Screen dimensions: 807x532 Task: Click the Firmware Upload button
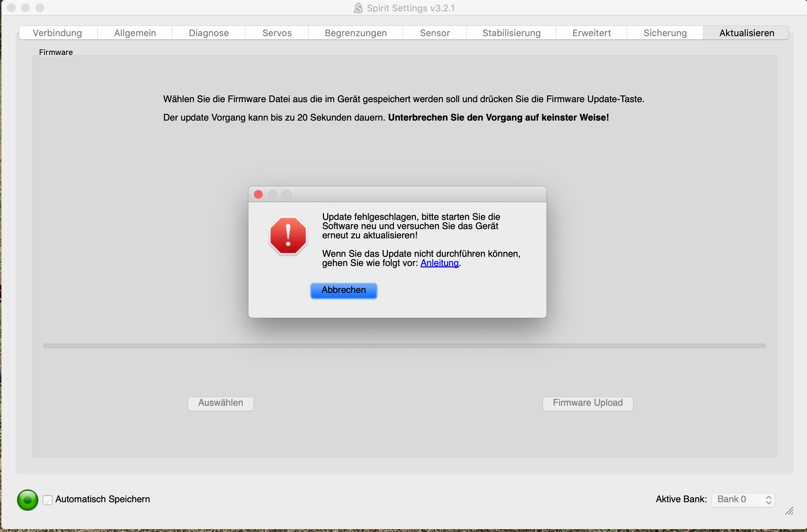588,403
